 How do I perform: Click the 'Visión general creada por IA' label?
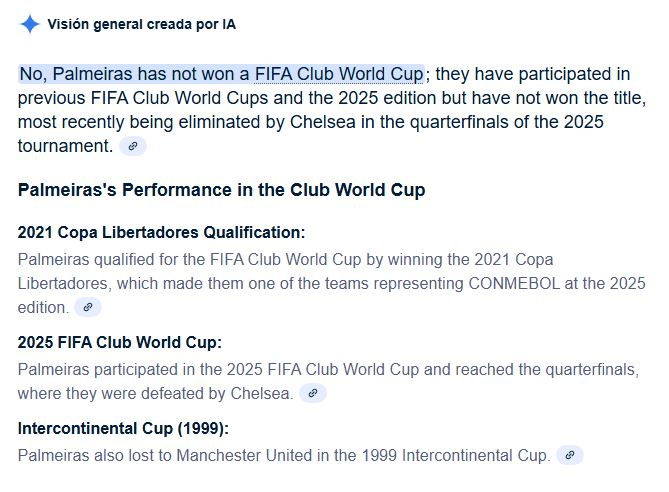point(142,24)
